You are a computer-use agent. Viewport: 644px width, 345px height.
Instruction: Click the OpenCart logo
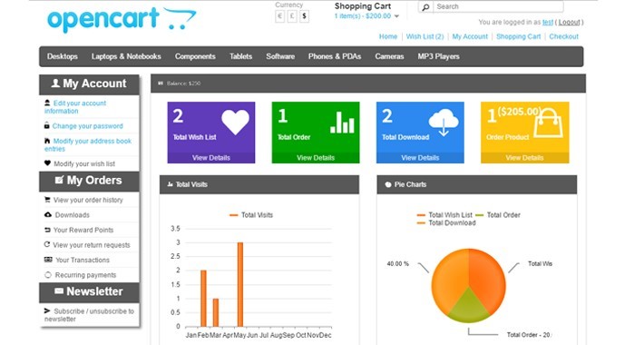tap(122, 19)
